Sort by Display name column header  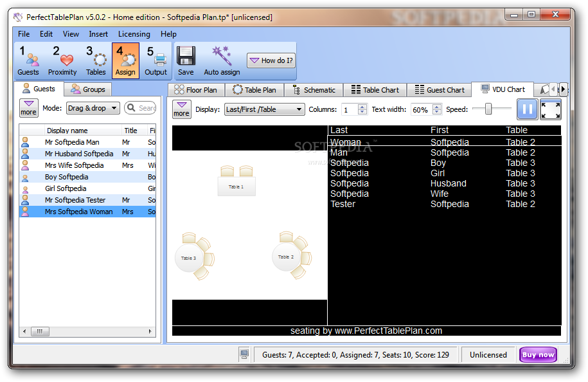point(82,130)
